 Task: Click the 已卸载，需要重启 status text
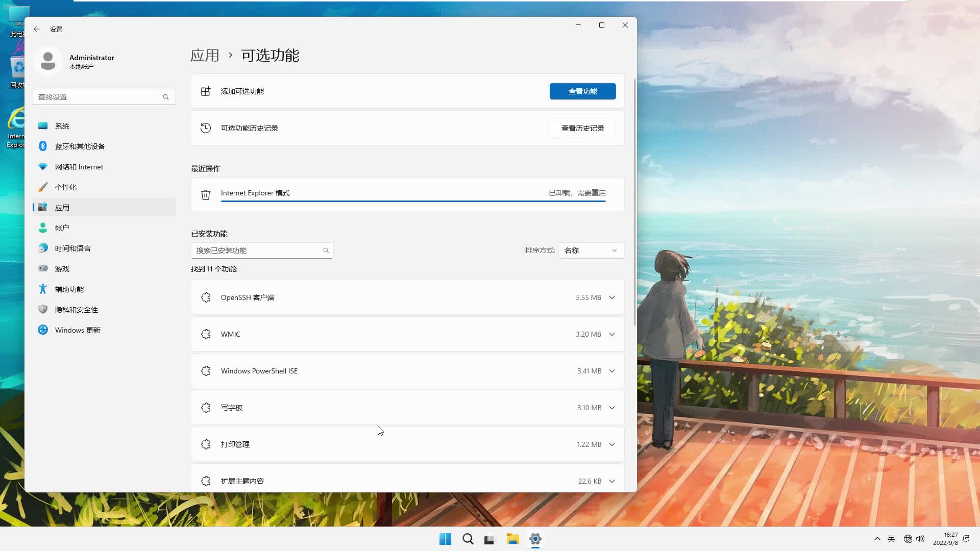click(x=577, y=193)
